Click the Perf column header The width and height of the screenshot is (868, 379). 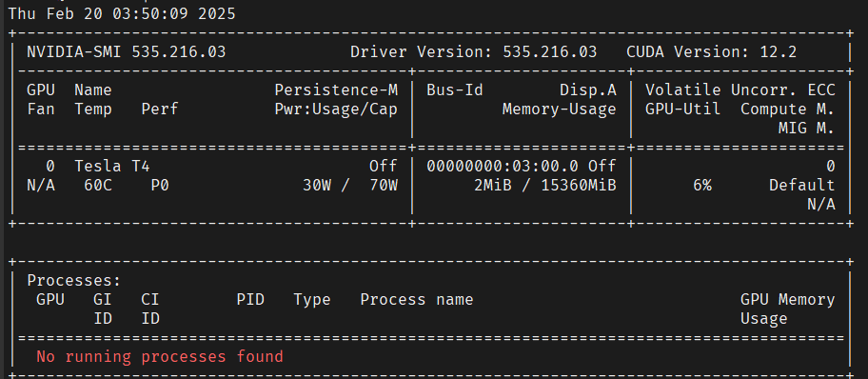(160, 110)
